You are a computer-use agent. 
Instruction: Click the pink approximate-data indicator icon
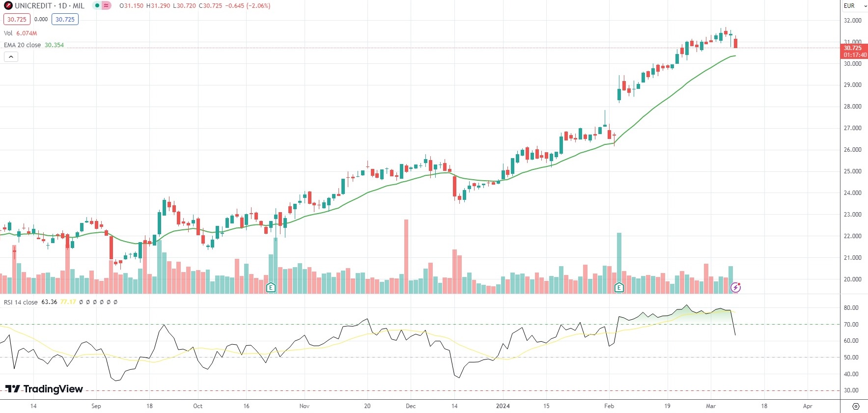[107, 6]
